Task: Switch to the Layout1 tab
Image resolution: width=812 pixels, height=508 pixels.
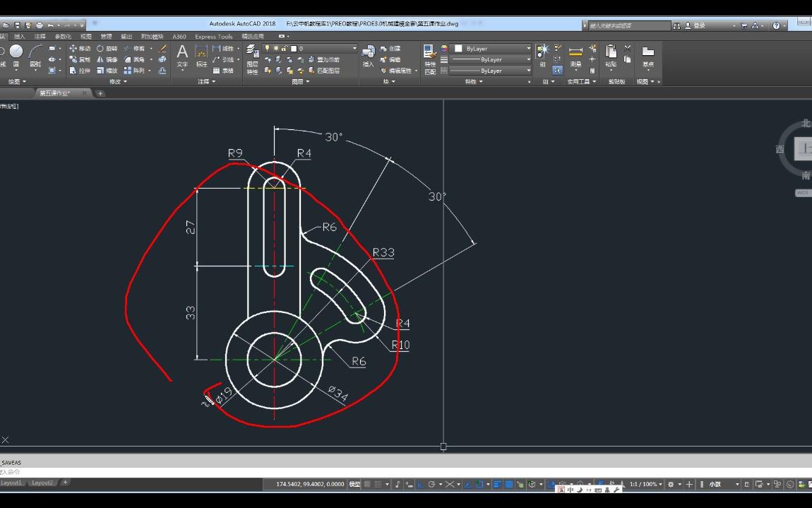Action: click(x=11, y=483)
